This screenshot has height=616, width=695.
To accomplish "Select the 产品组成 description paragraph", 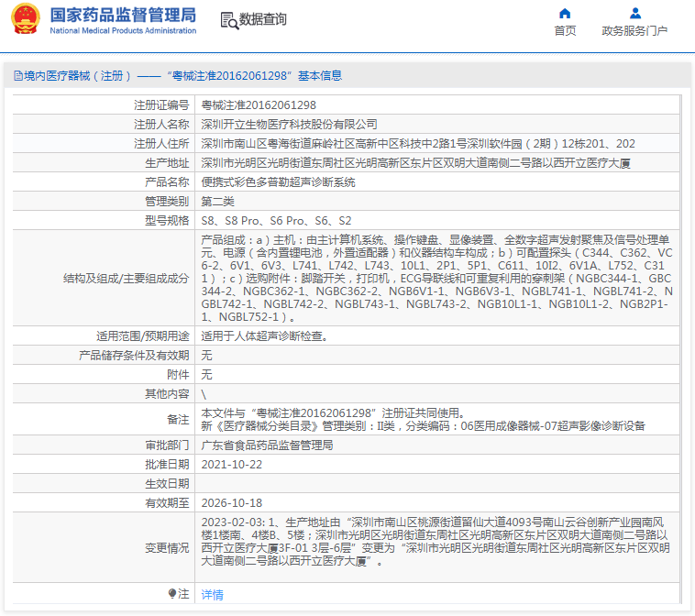I will coord(437,279).
